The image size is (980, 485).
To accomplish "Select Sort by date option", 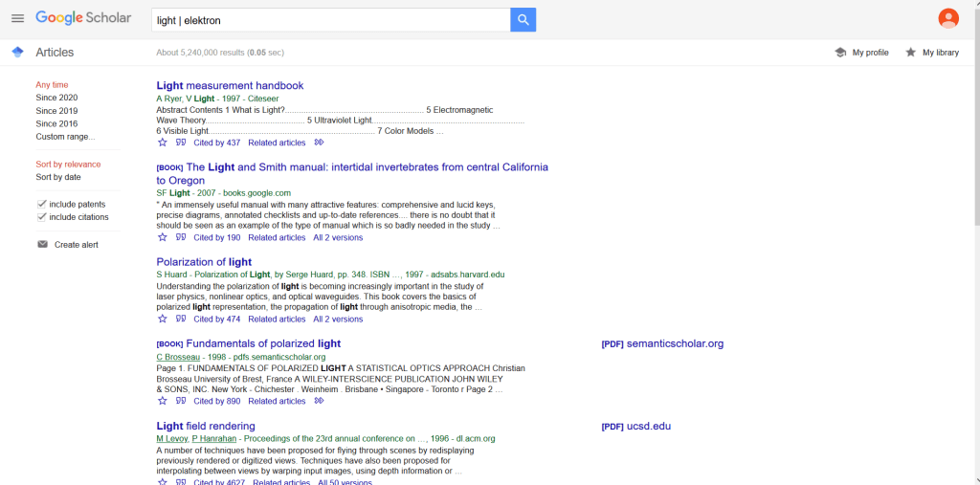I will click(58, 177).
